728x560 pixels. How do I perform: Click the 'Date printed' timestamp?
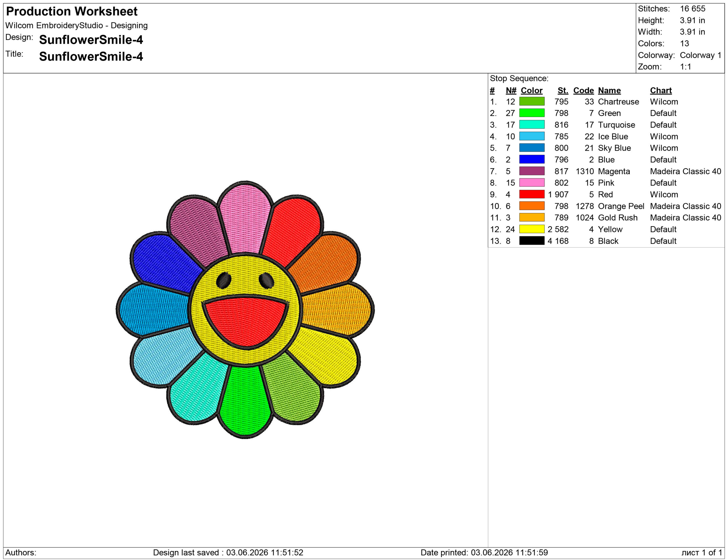pos(484,552)
